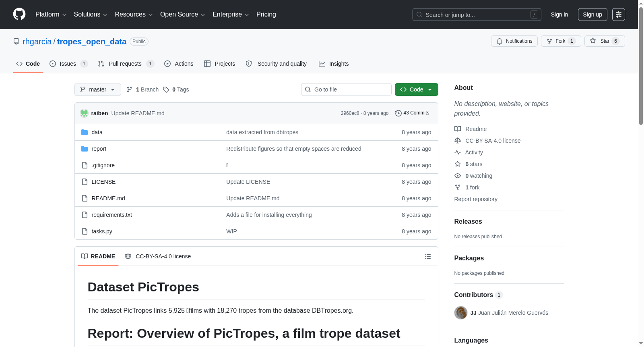Click the Go to file search field
Image resolution: width=644 pixels, height=347 pixels.
(346, 89)
